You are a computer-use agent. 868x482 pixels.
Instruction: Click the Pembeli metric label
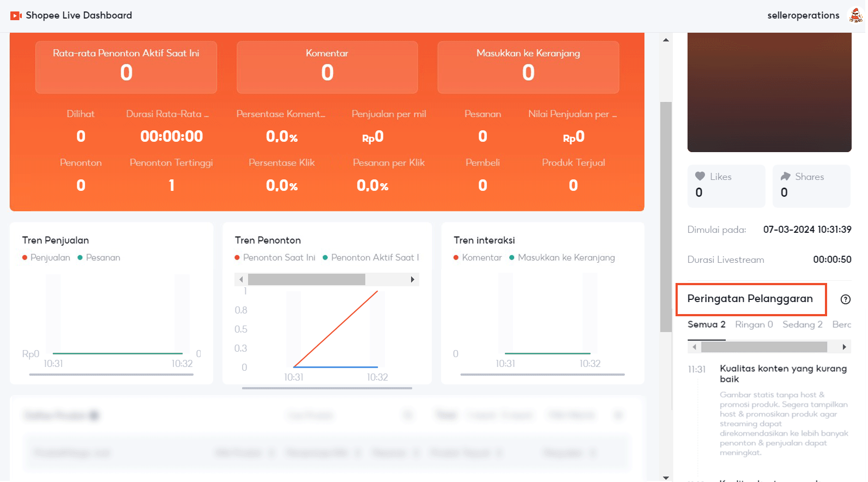(x=483, y=162)
